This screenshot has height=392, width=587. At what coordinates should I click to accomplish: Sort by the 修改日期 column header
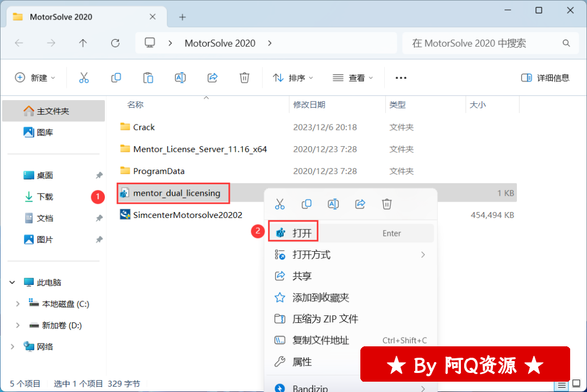pos(309,105)
